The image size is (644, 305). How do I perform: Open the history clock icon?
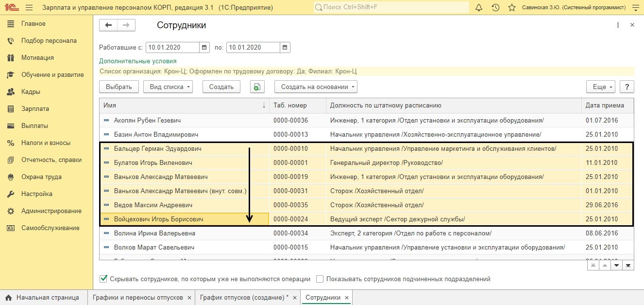(x=495, y=8)
